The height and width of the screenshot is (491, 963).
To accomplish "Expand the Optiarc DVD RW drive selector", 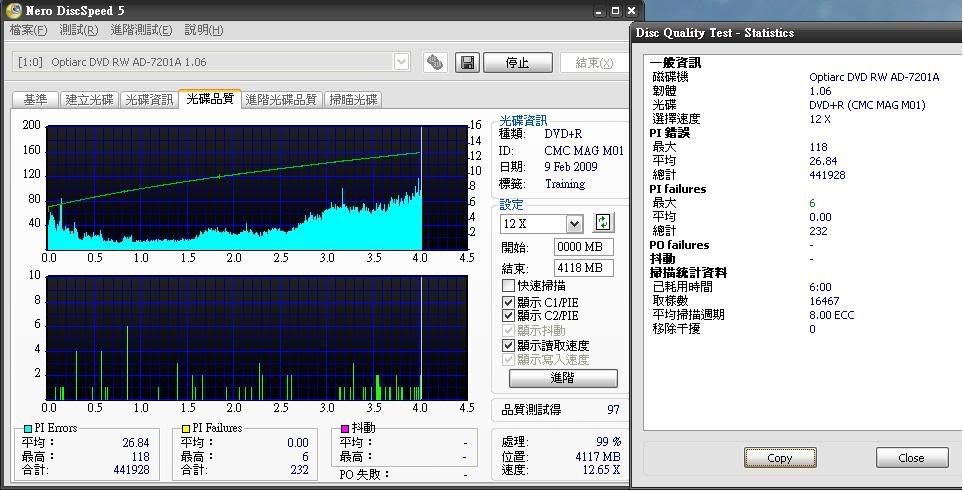I will point(401,62).
